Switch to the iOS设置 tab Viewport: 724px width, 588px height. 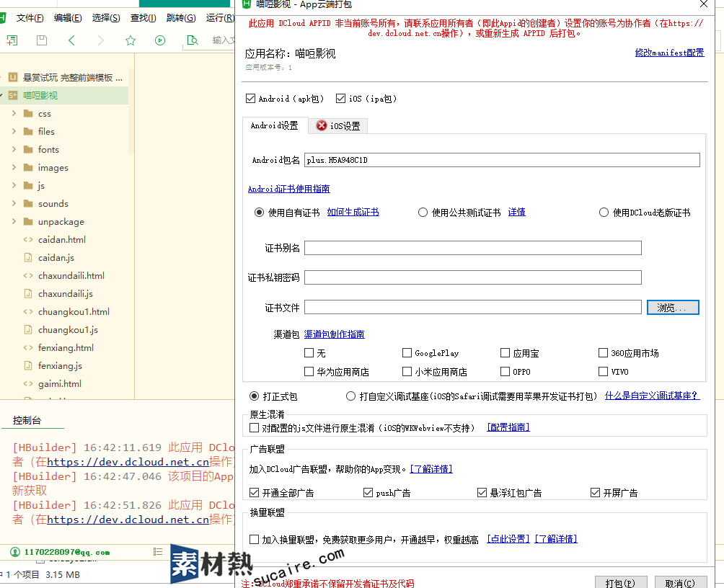[339, 126]
